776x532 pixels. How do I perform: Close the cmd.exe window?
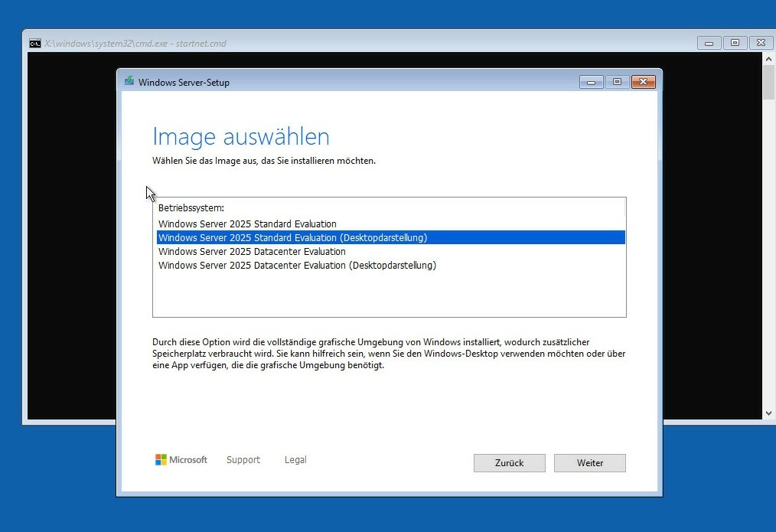(x=761, y=43)
